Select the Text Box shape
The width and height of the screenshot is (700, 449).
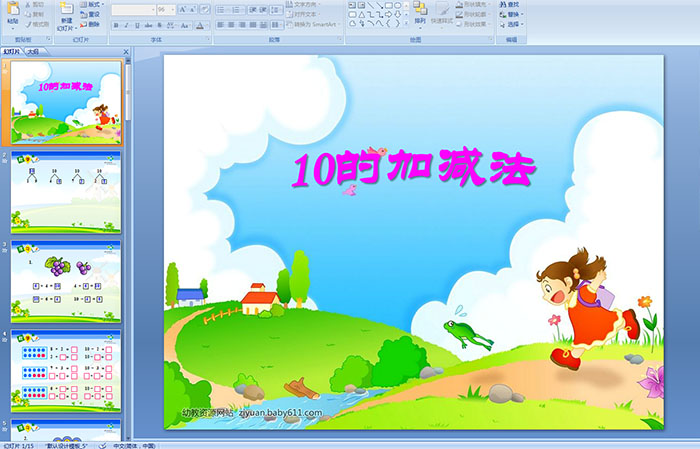pyautogui.click(x=352, y=5)
